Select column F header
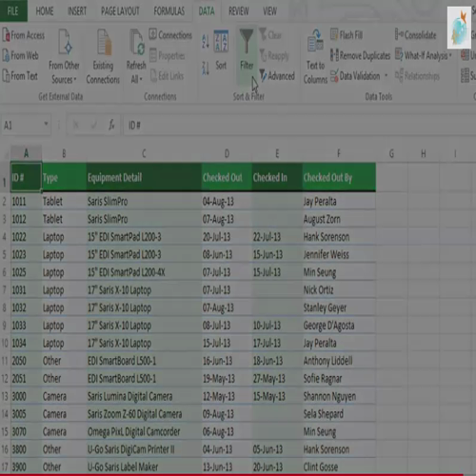Screen dimensions: 476x476 pos(339,153)
